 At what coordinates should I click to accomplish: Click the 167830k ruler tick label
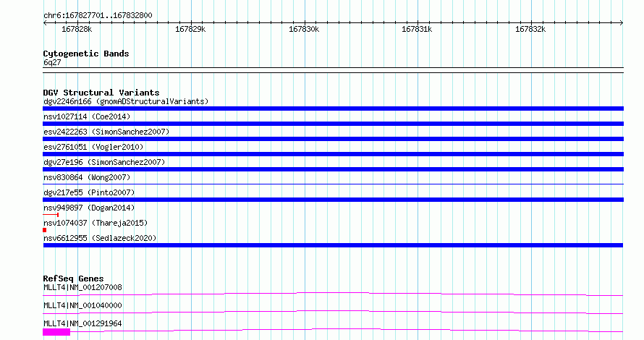click(304, 29)
